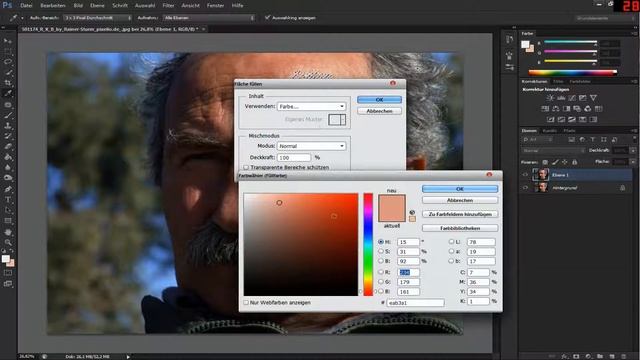The height and width of the screenshot is (360, 640).
Task: Select the Eraser tool
Action: [8, 147]
